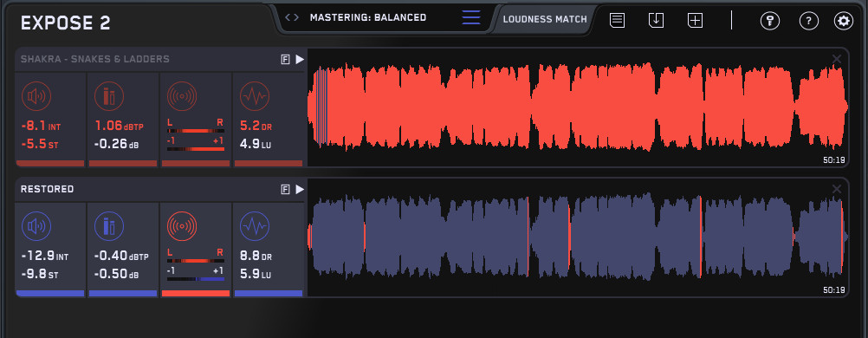Open the help question mark icon
The height and width of the screenshot is (338, 868).
[x=809, y=21]
